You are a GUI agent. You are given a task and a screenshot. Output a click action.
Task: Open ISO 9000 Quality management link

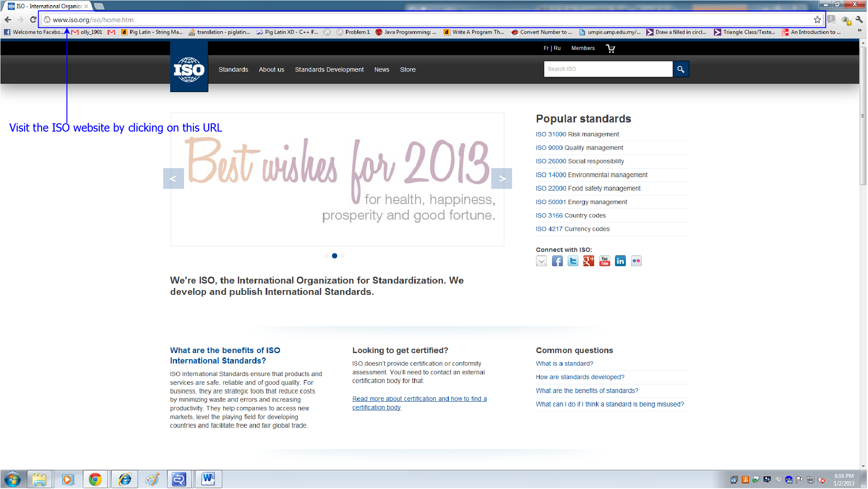[579, 148]
